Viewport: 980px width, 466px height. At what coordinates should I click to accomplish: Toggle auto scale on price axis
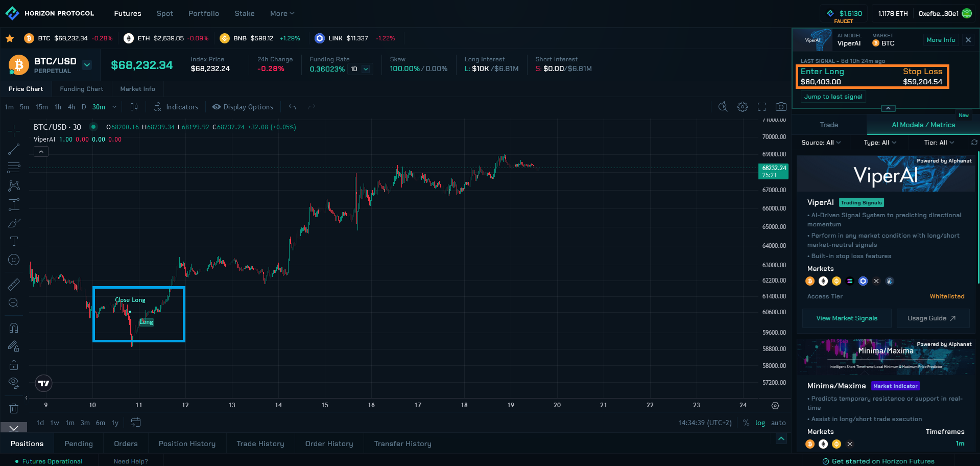778,423
